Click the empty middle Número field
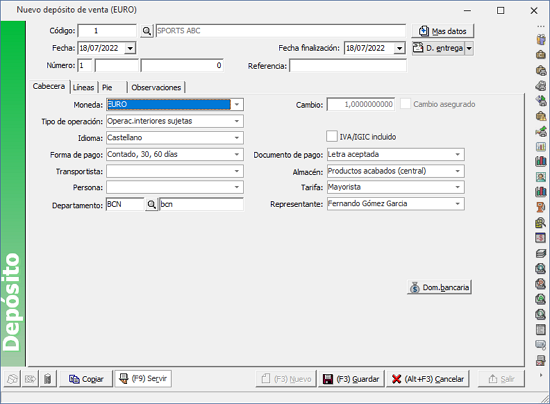The height and width of the screenshot is (404, 550). (116, 66)
